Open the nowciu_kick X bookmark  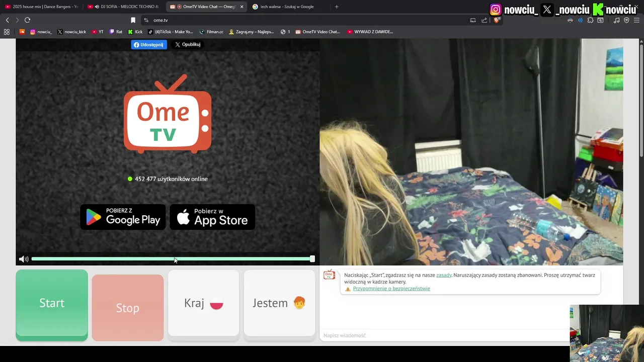[x=71, y=32]
